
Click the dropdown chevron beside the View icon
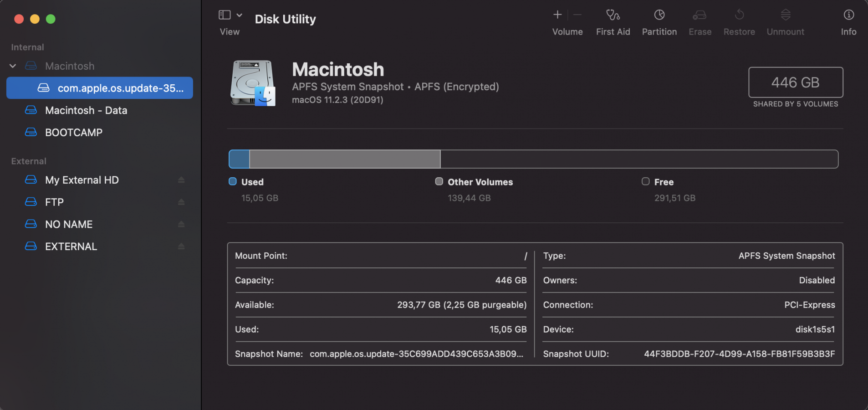pos(239,15)
